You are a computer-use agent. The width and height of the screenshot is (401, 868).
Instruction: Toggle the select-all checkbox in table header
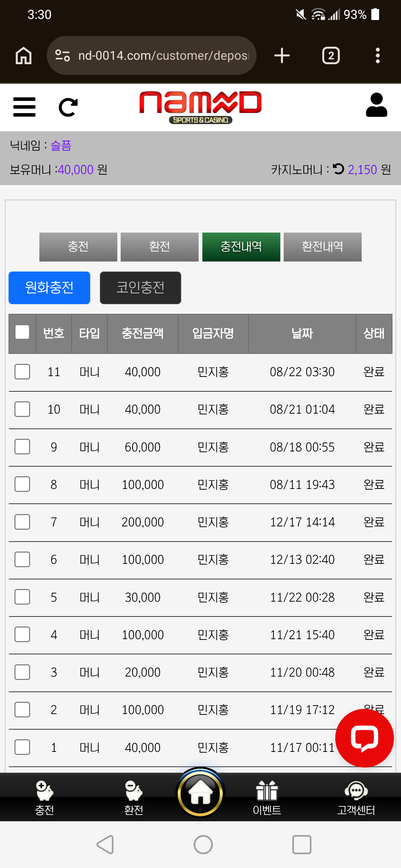[x=22, y=332]
